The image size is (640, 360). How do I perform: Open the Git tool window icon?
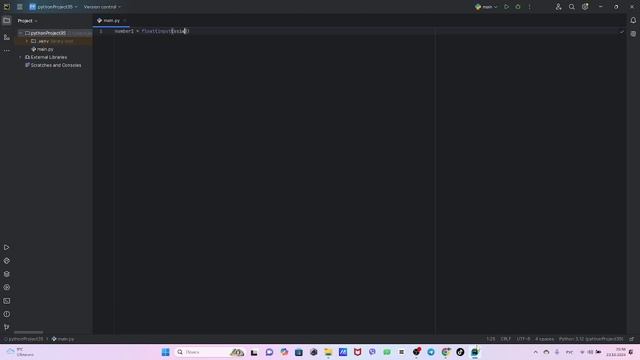[x=7, y=327]
